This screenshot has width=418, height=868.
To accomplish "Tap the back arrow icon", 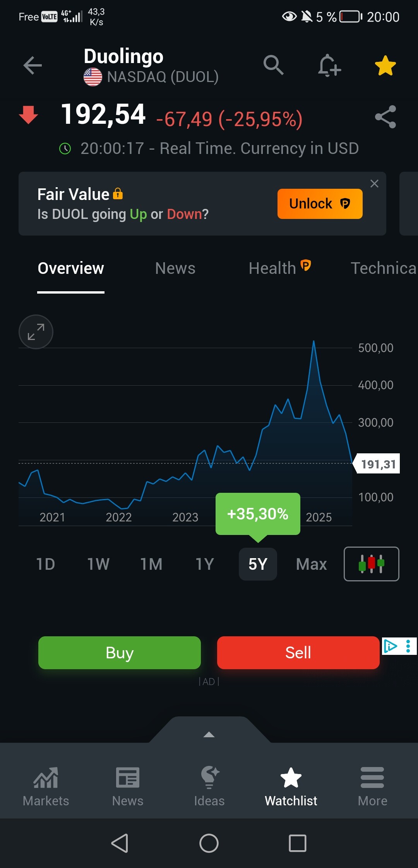I will click(33, 65).
